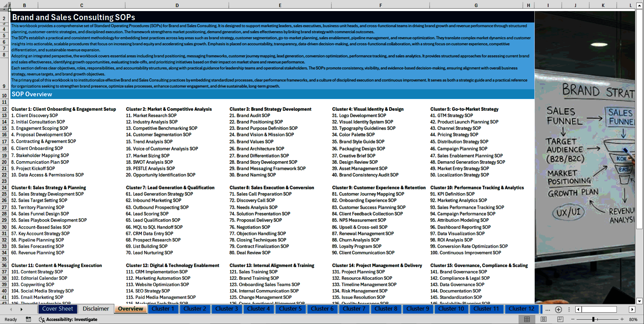Select column D header
The width and height of the screenshot is (644, 324).
pos(177,5)
